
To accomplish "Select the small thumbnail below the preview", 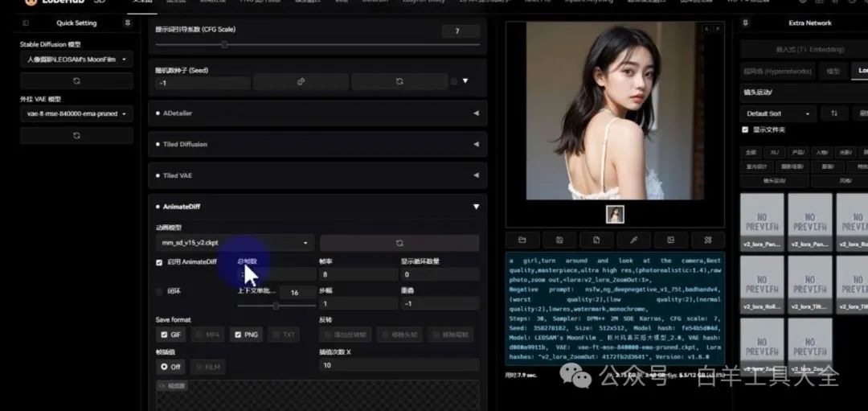I will tap(615, 215).
